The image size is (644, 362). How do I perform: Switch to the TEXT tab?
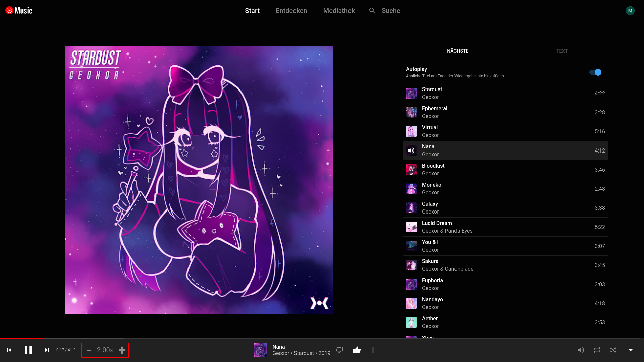[x=562, y=51]
